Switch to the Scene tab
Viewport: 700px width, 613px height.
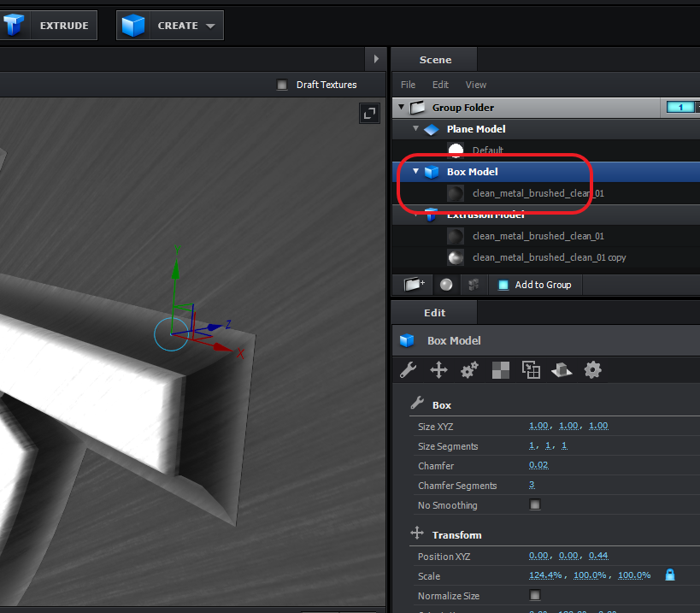click(x=435, y=60)
